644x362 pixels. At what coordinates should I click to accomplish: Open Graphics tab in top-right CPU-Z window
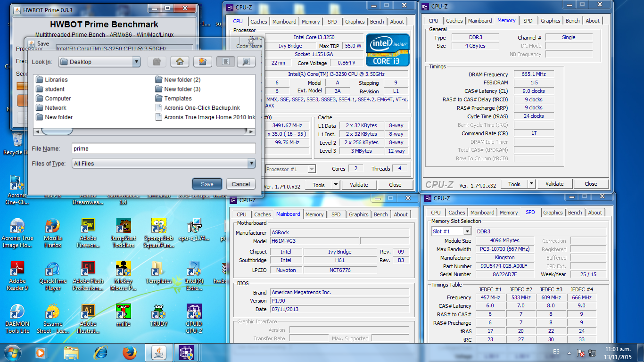point(551,20)
